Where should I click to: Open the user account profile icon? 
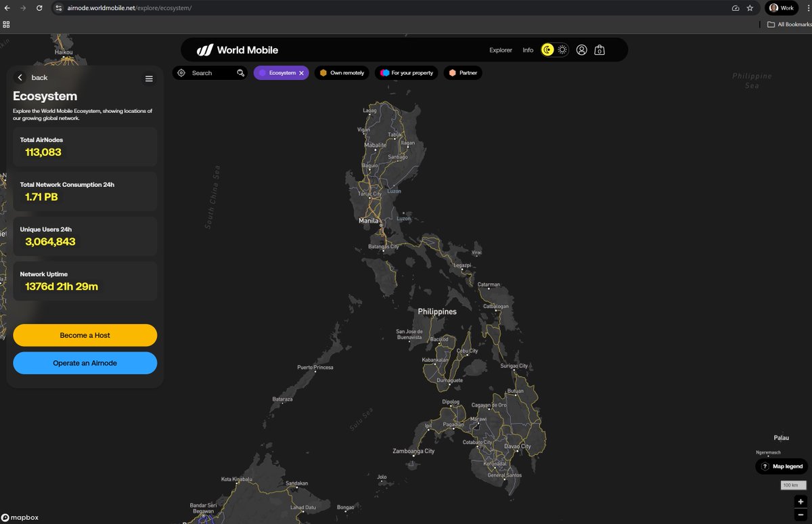pyautogui.click(x=581, y=50)
